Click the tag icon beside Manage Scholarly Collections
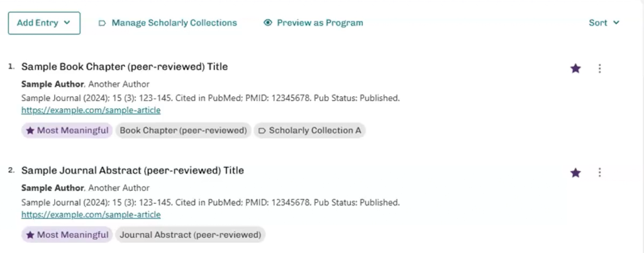The height and width of the screenshot is (253, 644). pos(102,23)
